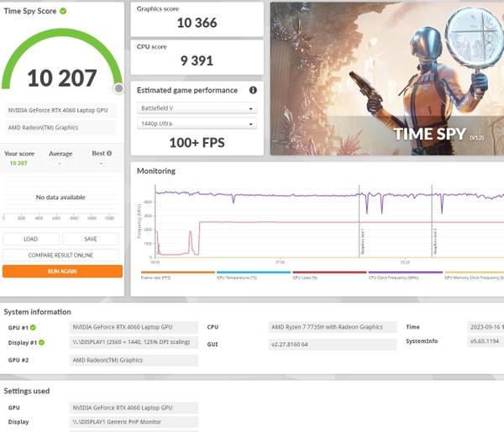
Task: Click COMPARE RESULT ONLINE button
Action: [x=60, y=256]
